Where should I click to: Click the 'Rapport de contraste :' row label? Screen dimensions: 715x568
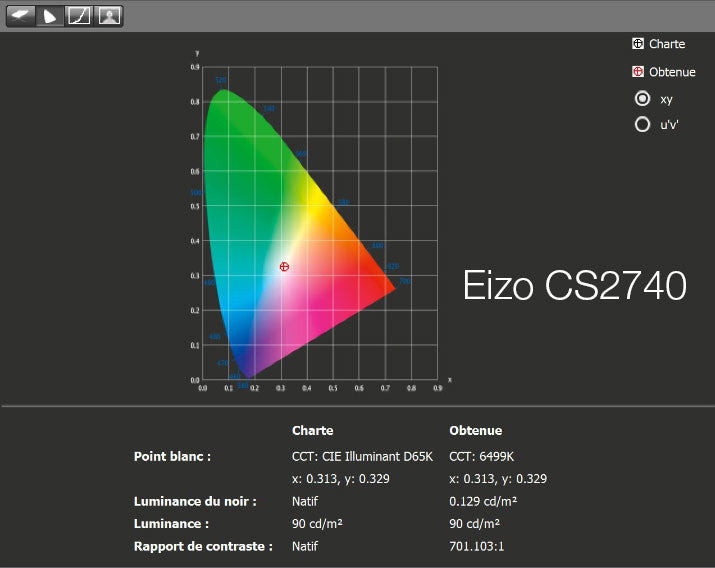tap(203, 546)
